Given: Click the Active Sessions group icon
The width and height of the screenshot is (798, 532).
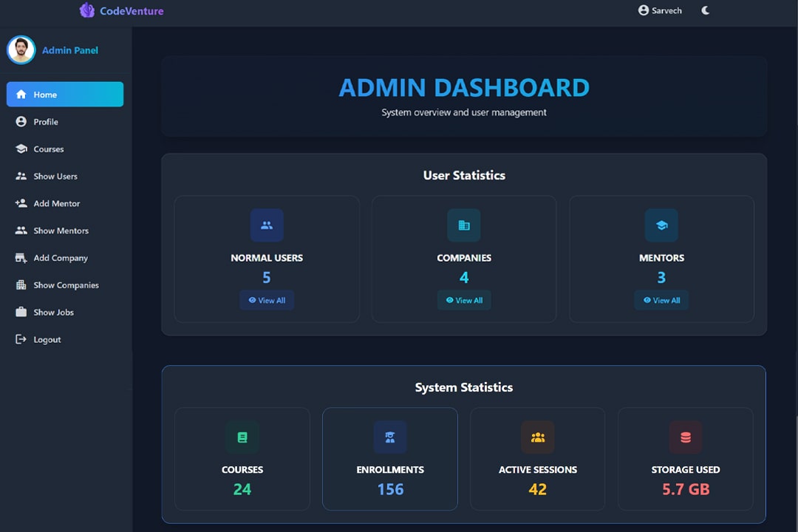Looking at the screenshot, I should (x=538, y=437).
